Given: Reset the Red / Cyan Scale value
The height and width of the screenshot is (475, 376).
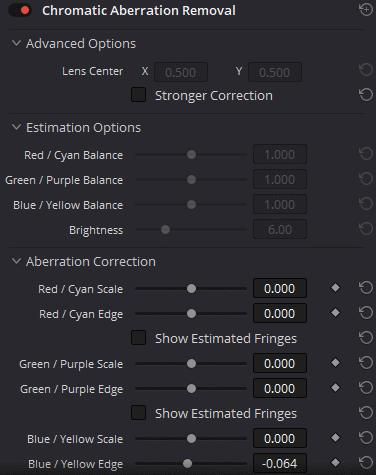Looking at the screenshot, I should pyautogui.click(x=366, y=288).
